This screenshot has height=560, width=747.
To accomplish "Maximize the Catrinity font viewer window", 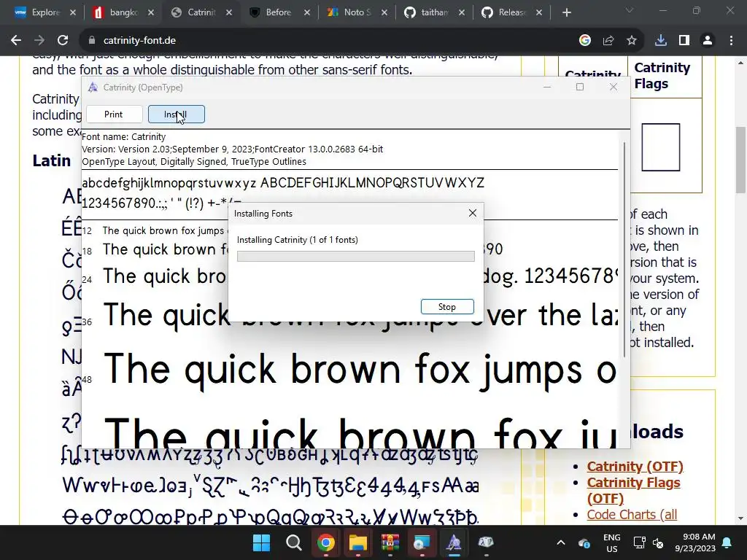I will (x=580, y=87).
